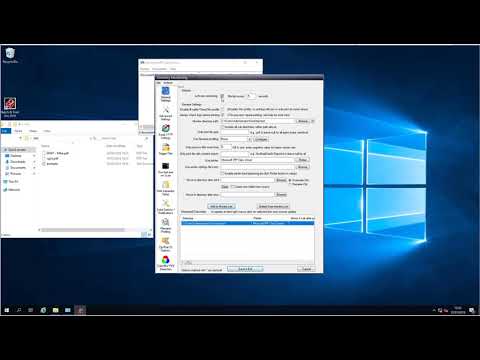
Task: Open the RGB colour-circle sidebar section
Action: [166, 263]
